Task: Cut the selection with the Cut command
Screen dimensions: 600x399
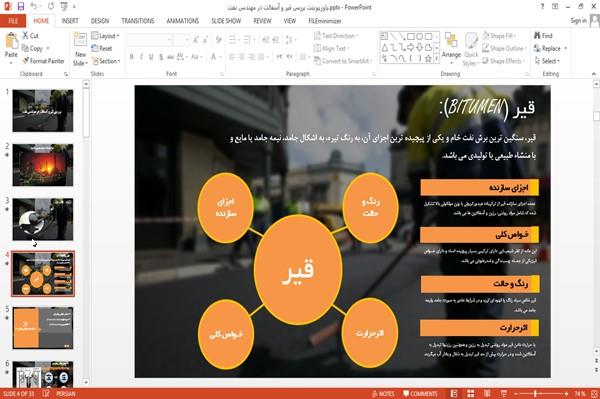Action: pos(30,36)
